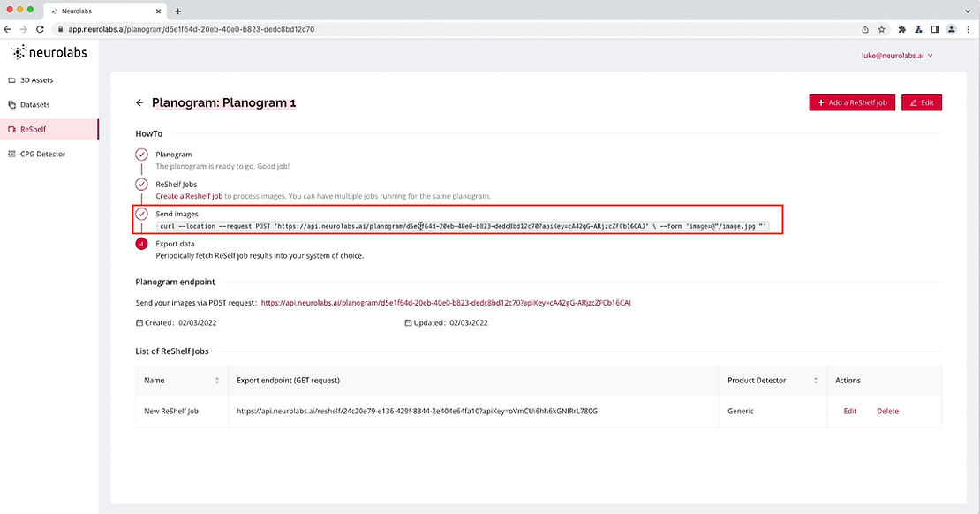Edit the New ReShelf Job row
This screenshot has width=980, height=514.
coord(850,411)
